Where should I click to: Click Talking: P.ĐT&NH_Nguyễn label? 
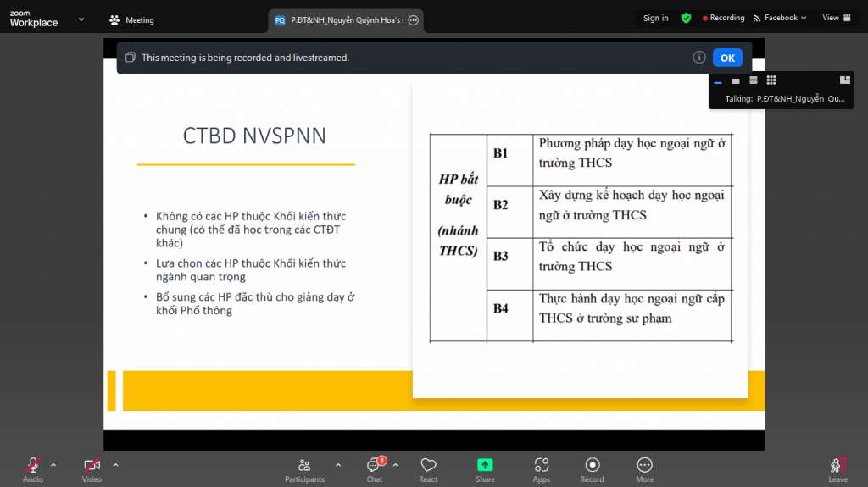784,98
